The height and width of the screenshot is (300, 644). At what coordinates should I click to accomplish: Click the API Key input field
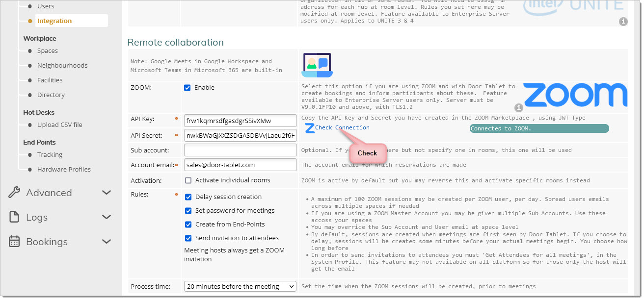(x=241, y=121)
